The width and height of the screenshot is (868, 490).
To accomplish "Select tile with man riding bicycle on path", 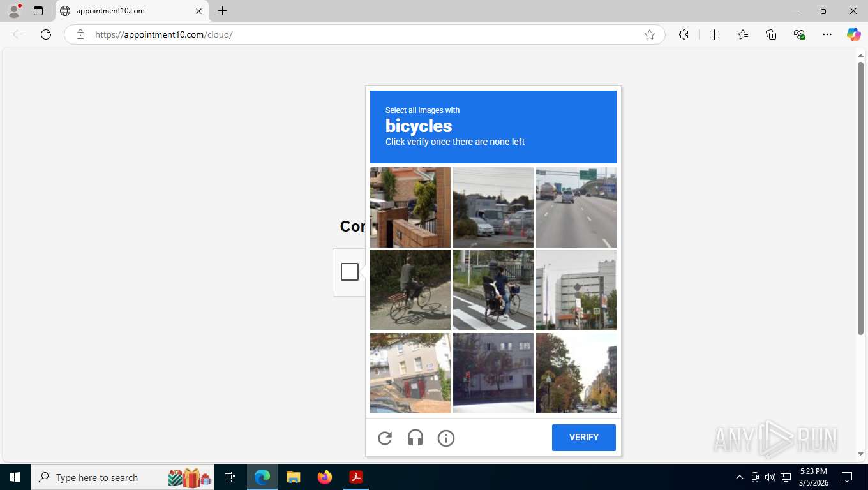I will (x=410, y=290).
